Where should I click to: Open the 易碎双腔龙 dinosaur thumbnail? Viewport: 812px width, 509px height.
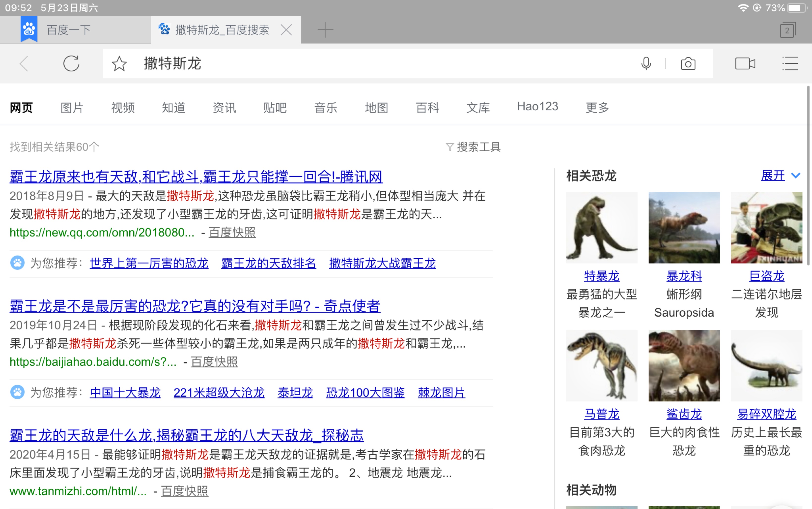(x=766, y=366)
